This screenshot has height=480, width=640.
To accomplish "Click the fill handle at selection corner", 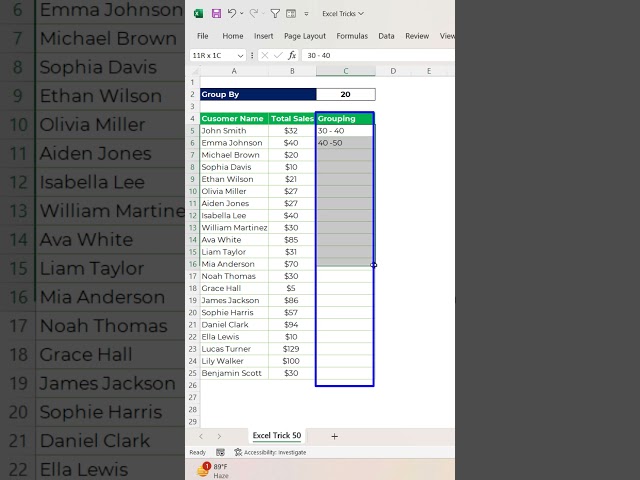I will pos(373,265).
